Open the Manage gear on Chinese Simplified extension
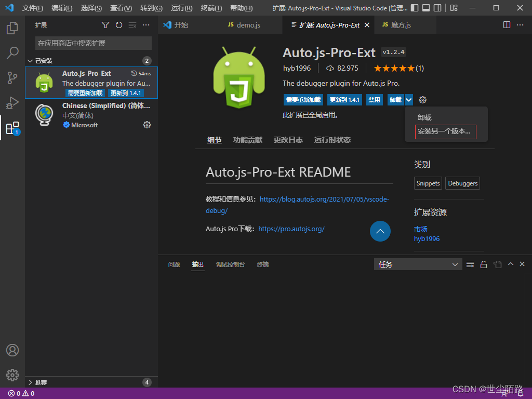532x399 pixels. (147, 125)
